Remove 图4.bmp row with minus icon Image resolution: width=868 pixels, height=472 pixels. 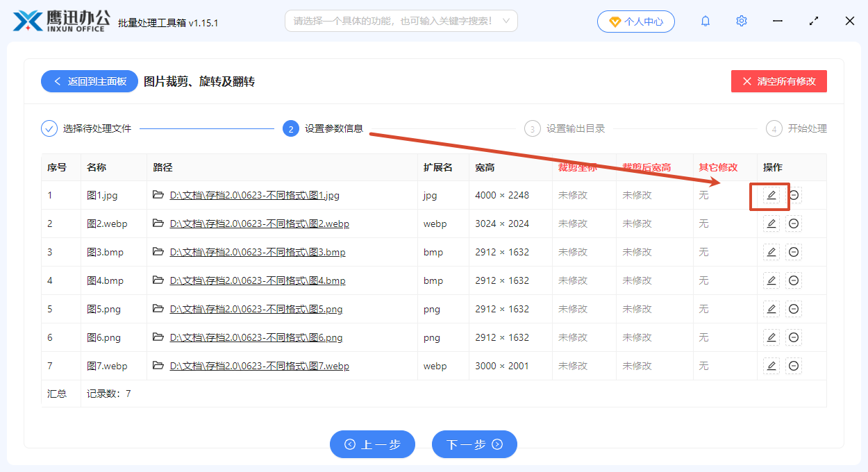tap(794, 280)
